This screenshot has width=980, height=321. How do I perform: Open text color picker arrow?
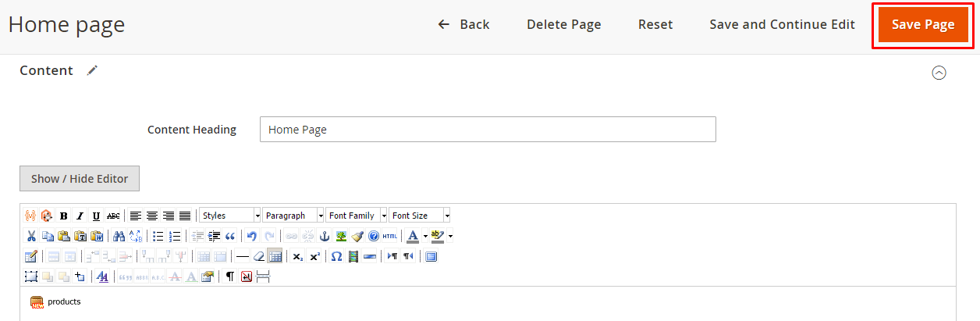click(425, 236)
